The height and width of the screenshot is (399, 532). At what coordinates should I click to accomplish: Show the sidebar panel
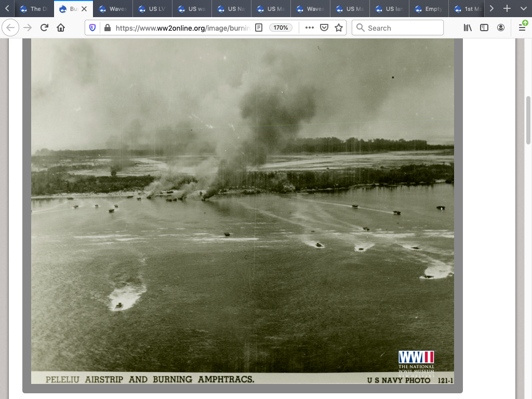(484, 28)
